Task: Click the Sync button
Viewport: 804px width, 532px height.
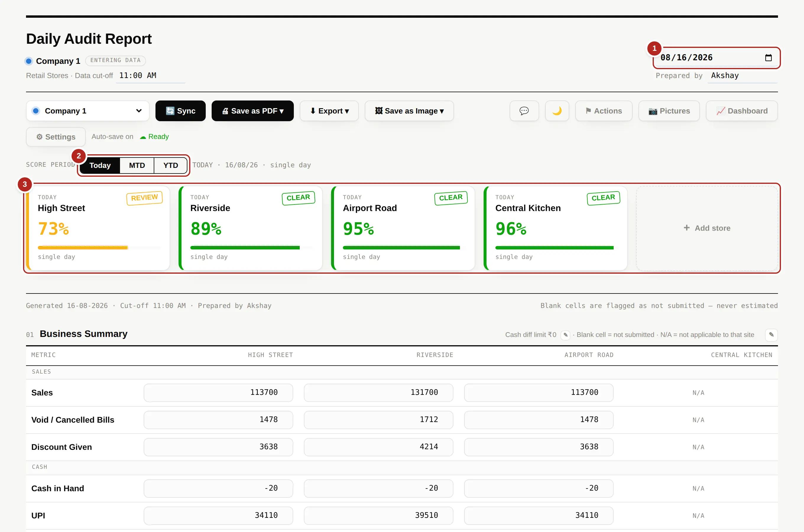Action: 181,111
